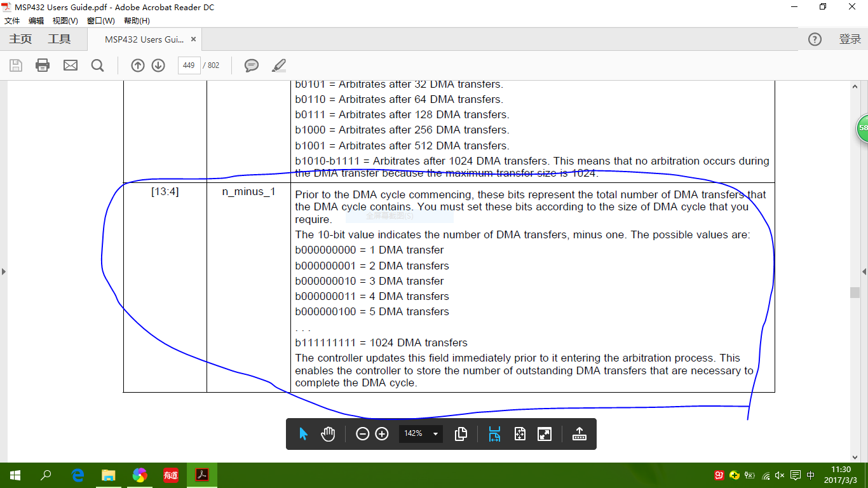Go to the next page arrow
868x488 pixels.
click(x=158, y=65)
